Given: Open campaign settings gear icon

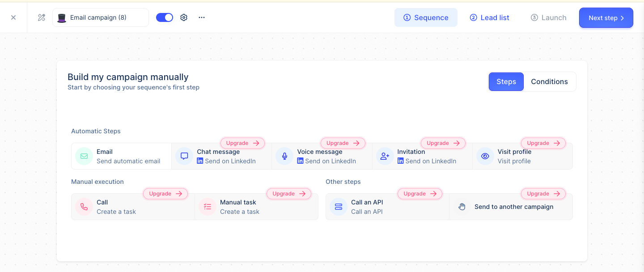Looking at the screenshot, I should pos(184,17).
